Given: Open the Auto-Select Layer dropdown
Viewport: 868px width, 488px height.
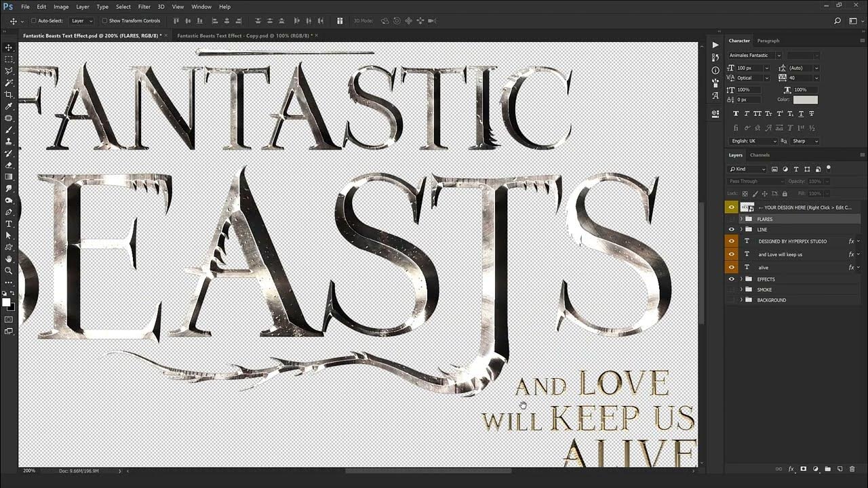Looking at the screenshot, I should coord(82,21).
